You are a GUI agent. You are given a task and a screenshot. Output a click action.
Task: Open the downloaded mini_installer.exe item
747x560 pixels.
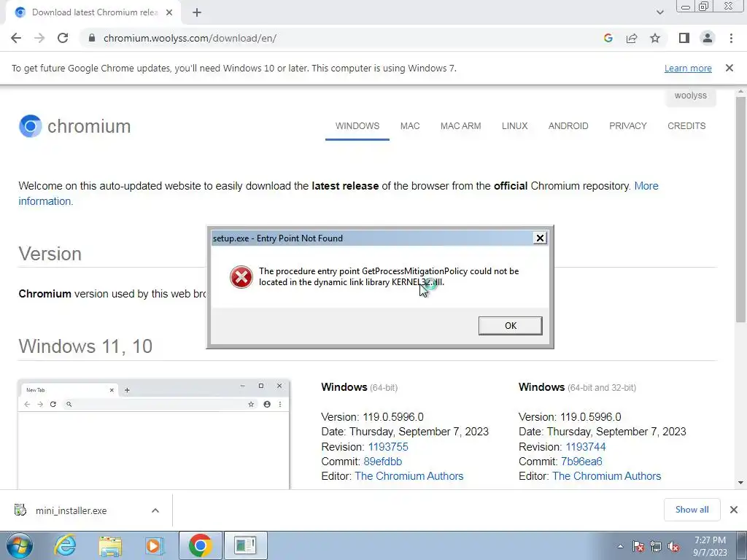click(71, 510)
